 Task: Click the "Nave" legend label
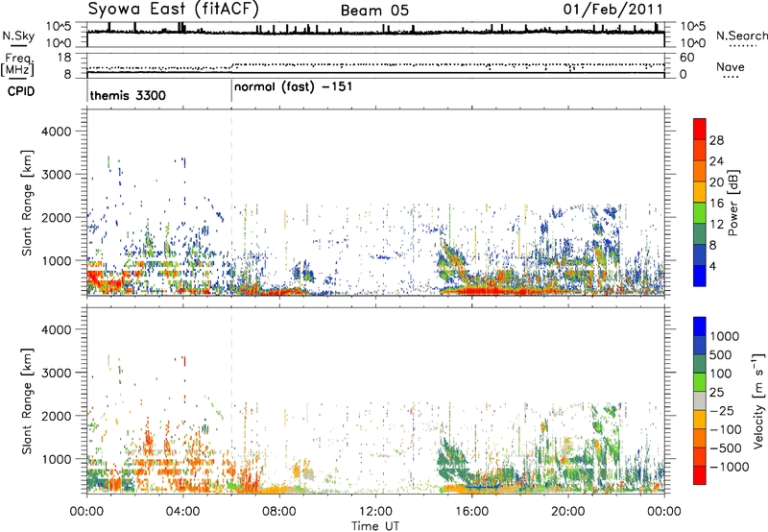pyautogui.click(x=731, y=67)
